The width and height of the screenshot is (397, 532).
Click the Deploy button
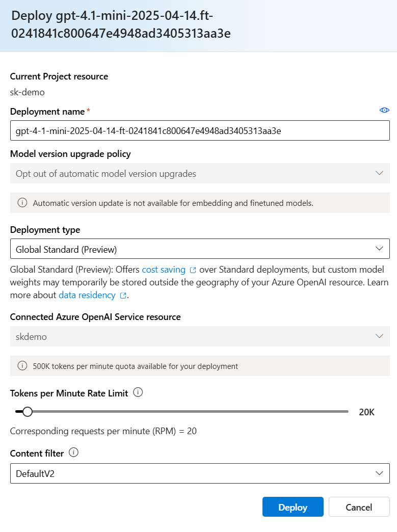tap(293, 507)
